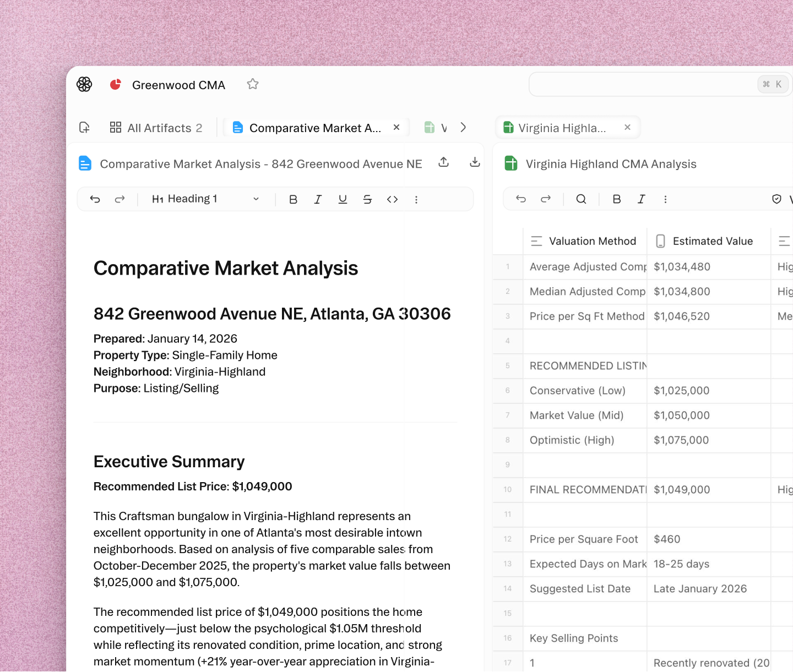
Task: Apply strikethrough formatting
Action: pyautogui.click(x=367, y=199)
